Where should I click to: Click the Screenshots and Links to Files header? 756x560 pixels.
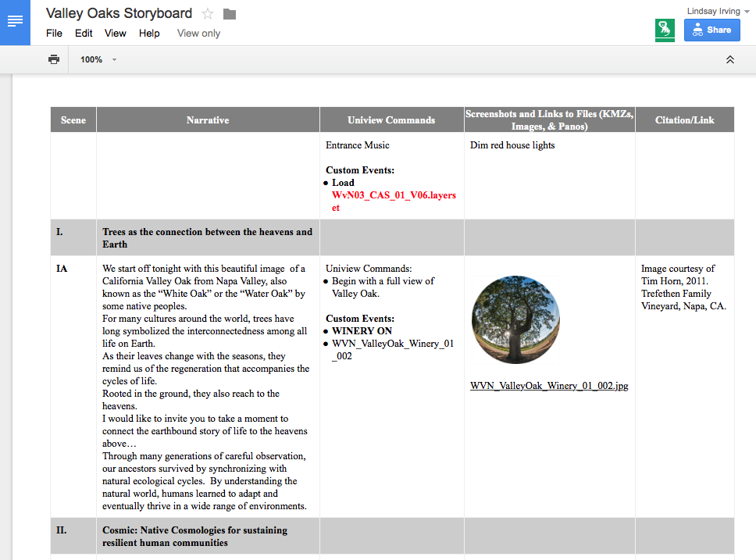(x=550, y=119)
